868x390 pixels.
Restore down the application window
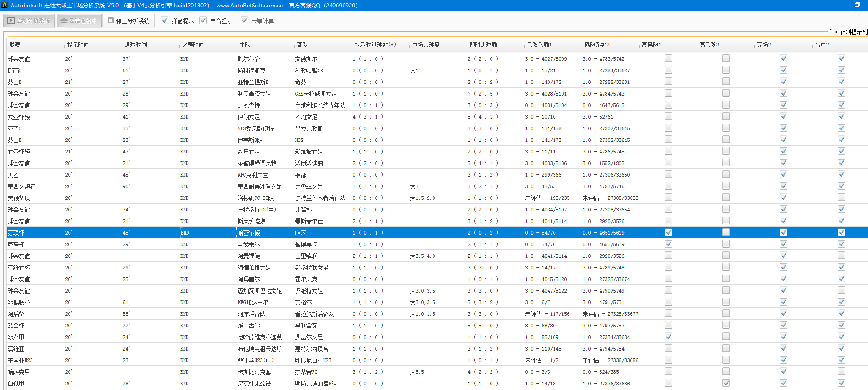pyautogui.click(x=857, y=5)
